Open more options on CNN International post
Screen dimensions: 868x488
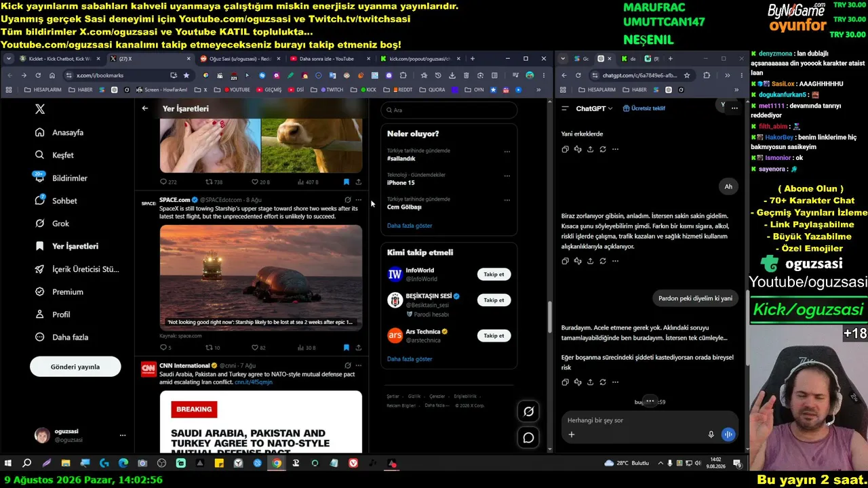coord(359,365)
